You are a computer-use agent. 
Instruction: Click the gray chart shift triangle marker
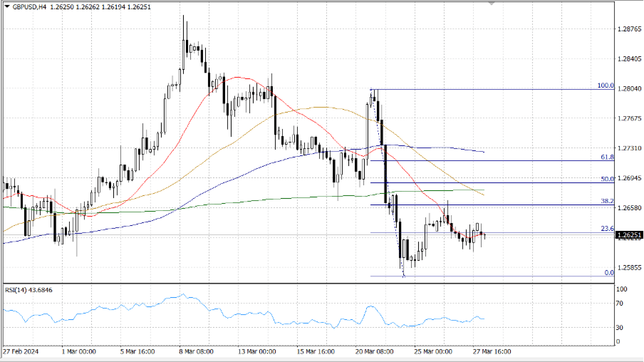tap(492, 3)
